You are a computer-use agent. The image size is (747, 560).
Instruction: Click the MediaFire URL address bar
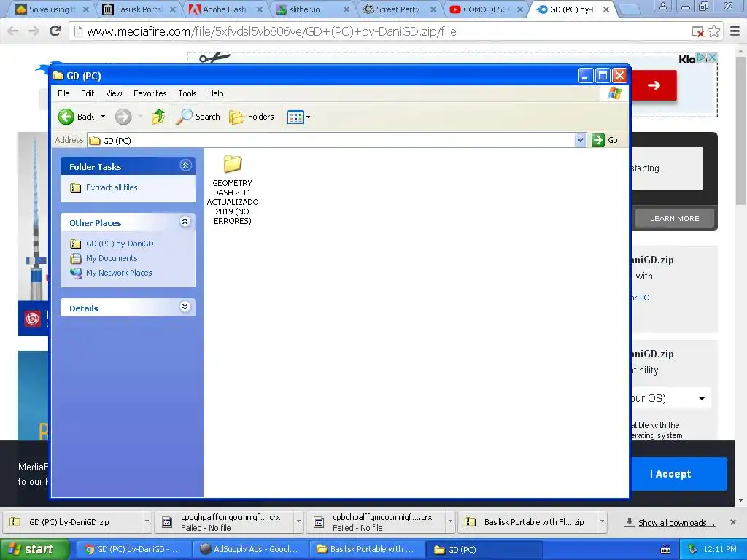click(x=381, y=31)
